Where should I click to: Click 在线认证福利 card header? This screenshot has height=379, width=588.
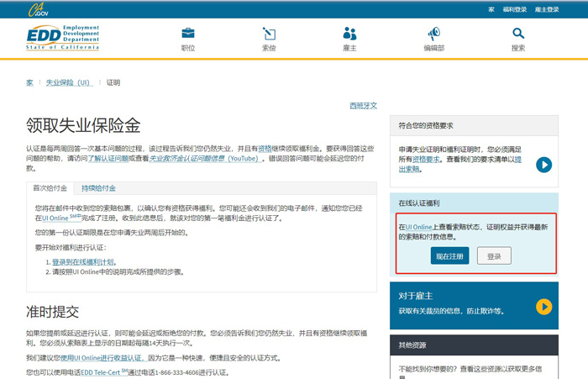pos(474,203)
